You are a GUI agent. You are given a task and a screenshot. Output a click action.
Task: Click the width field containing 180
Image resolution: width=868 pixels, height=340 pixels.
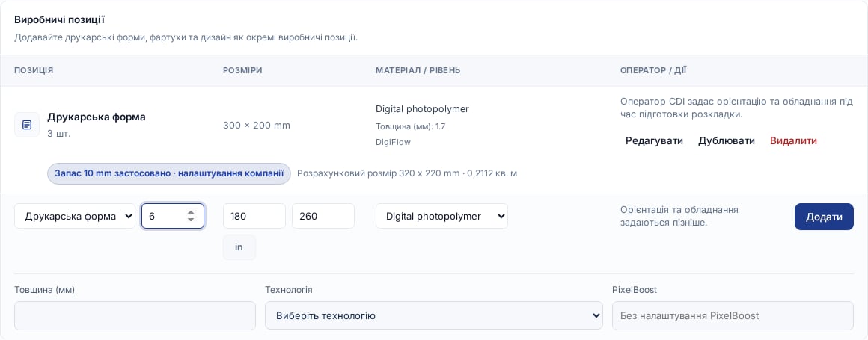254,216
